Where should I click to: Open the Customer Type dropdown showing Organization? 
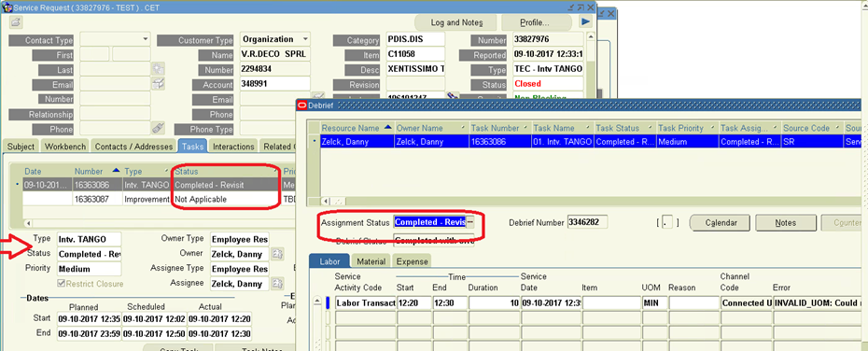[305, 39]
